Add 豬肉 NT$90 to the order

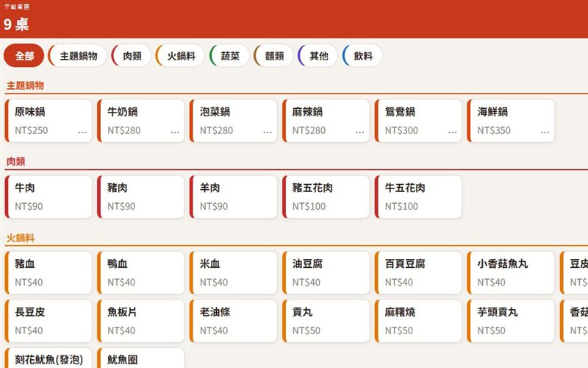140,197
